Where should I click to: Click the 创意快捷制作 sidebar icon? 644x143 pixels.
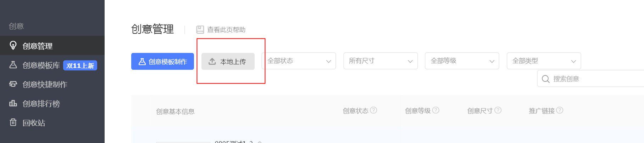[13, 84]
